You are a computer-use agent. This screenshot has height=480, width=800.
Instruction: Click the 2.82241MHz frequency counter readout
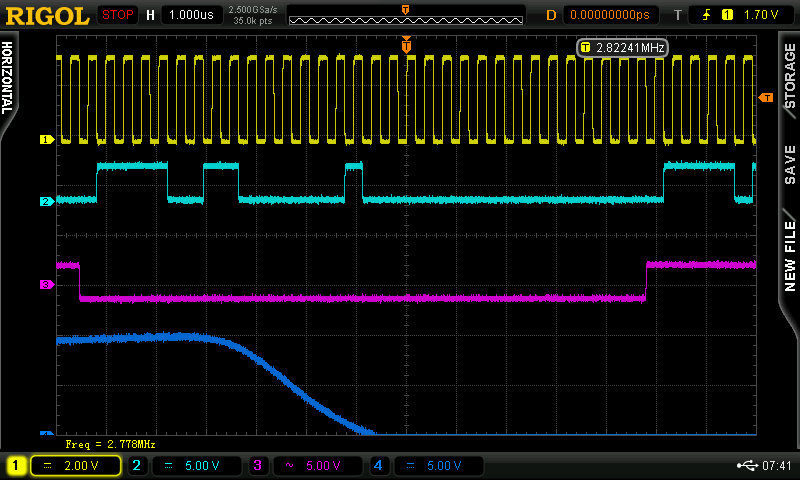[x=622, y=48]
